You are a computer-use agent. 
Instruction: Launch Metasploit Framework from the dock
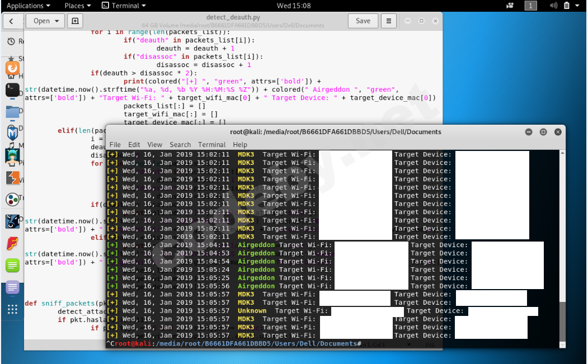point(12,133)
